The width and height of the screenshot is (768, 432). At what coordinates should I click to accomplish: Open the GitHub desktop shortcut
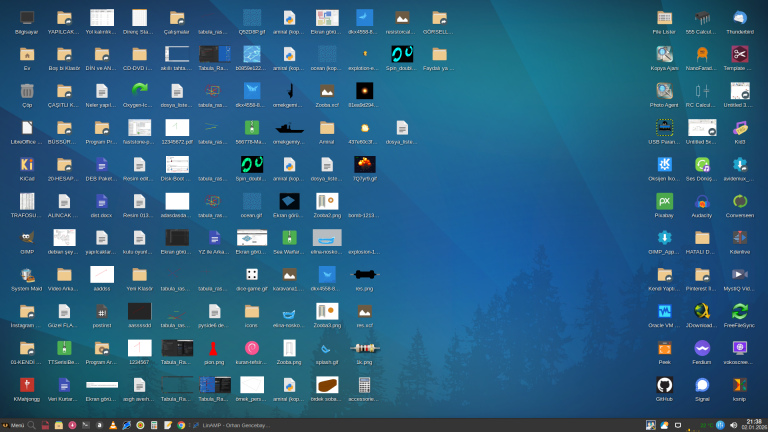tap(664, 385)
